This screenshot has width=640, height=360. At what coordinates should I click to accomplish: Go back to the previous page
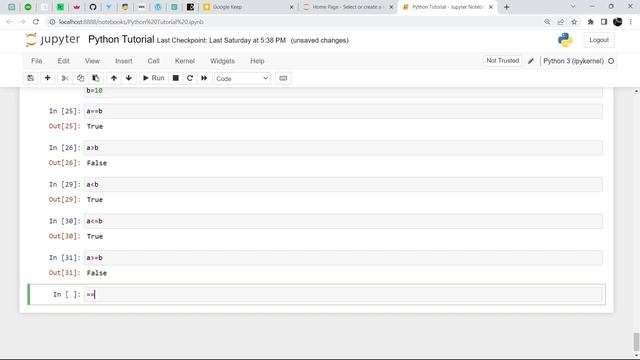9,22
